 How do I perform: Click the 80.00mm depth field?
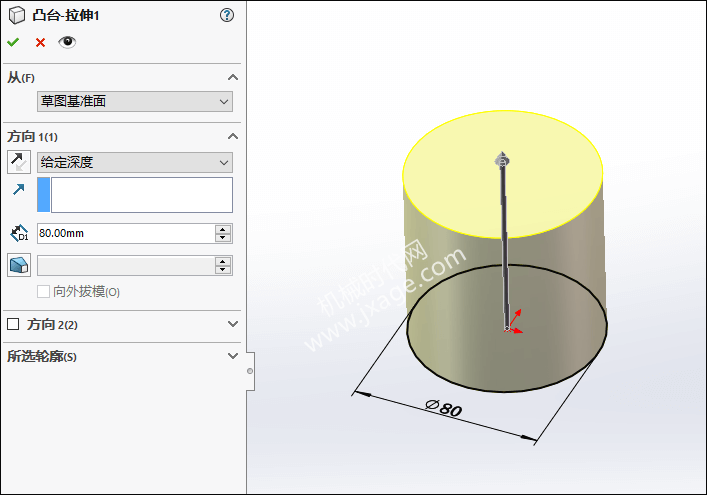[x=126, y=234]
